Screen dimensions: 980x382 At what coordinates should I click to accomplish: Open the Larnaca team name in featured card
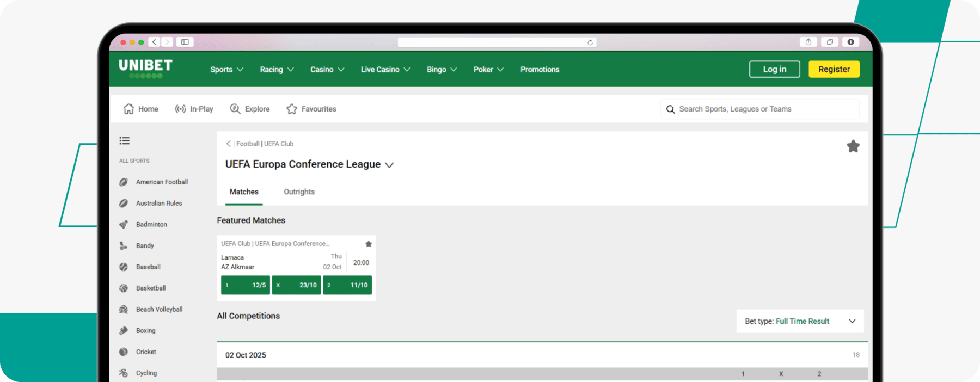coord(232,257)
